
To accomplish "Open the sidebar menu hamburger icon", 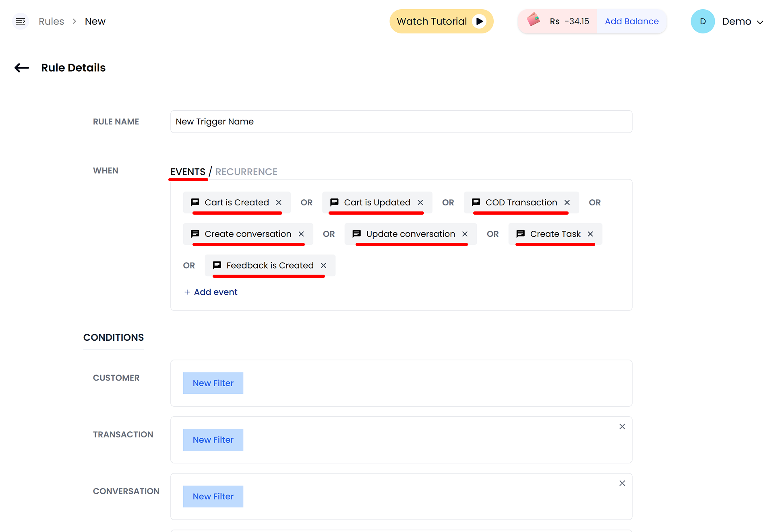I will pyautogui.click(x=21, y=21).
